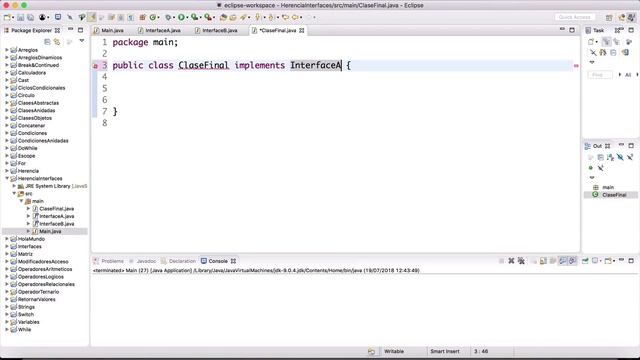Expand the Arreglos project
The image size is (640, 360).
(x=7, y=50)
